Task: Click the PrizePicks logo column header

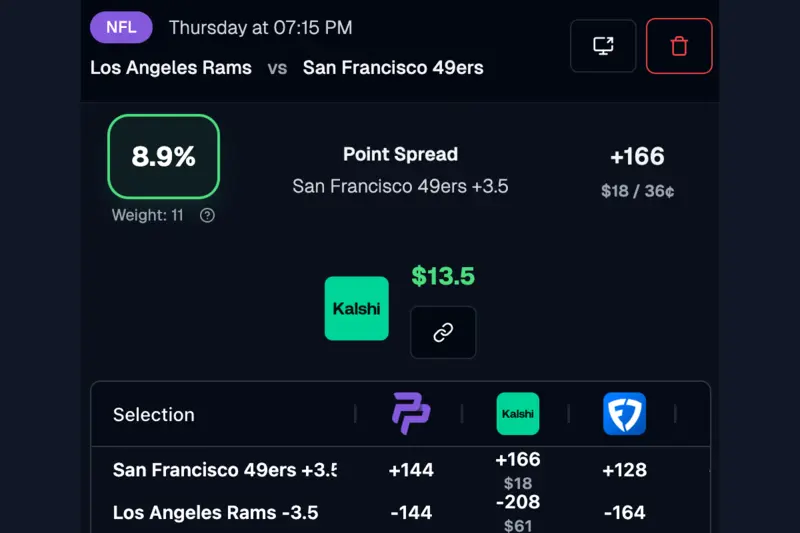Action: [x=411, y=414]
